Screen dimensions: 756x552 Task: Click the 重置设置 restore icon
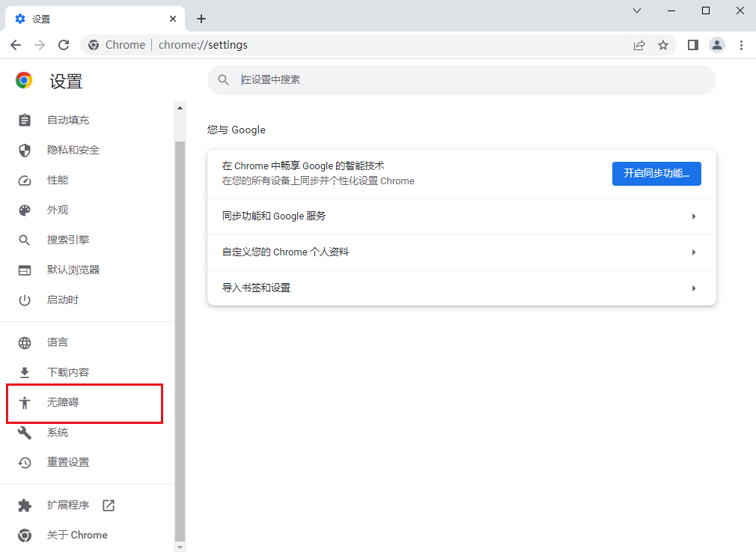(25, 463)
